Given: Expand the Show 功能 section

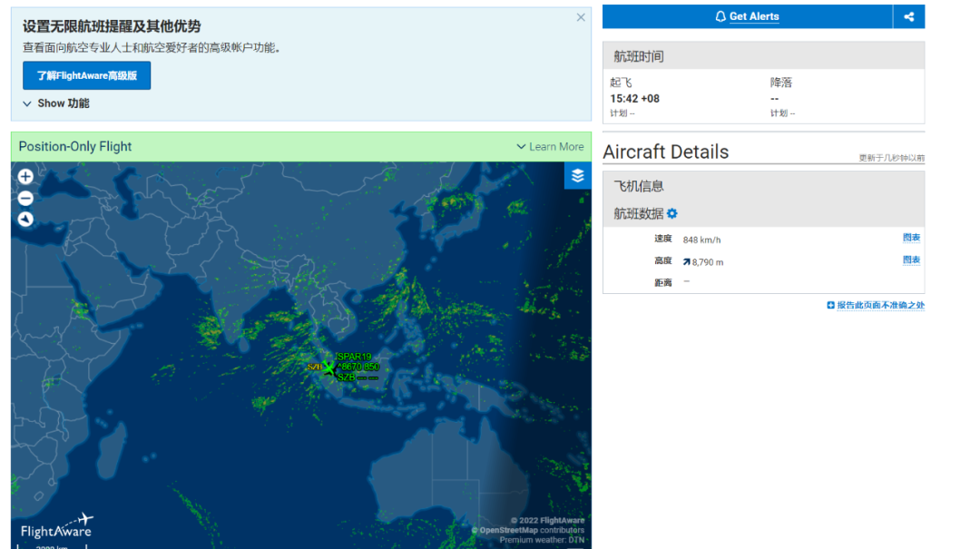Looking at the screenshot, I should click(56, 103).
